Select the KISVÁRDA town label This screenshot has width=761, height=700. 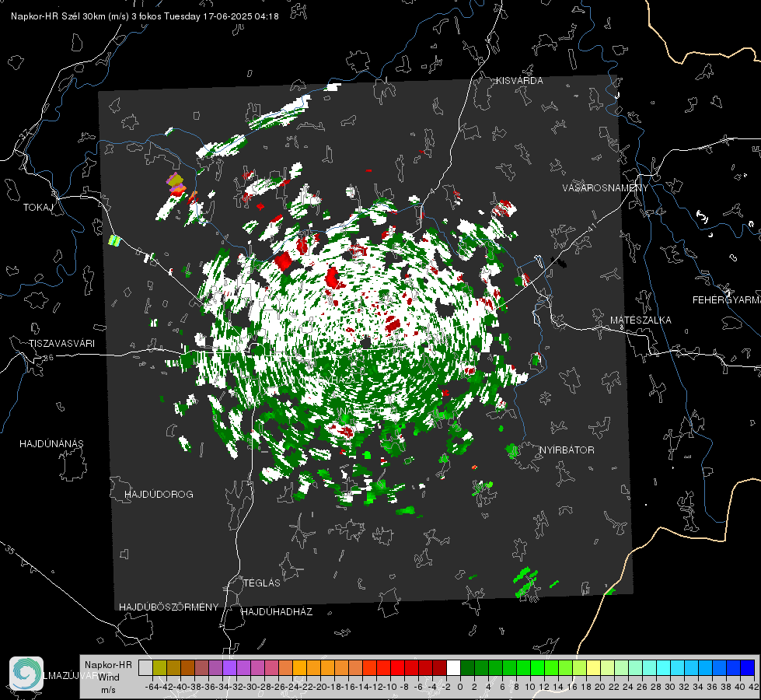click(x=519, y=81)
